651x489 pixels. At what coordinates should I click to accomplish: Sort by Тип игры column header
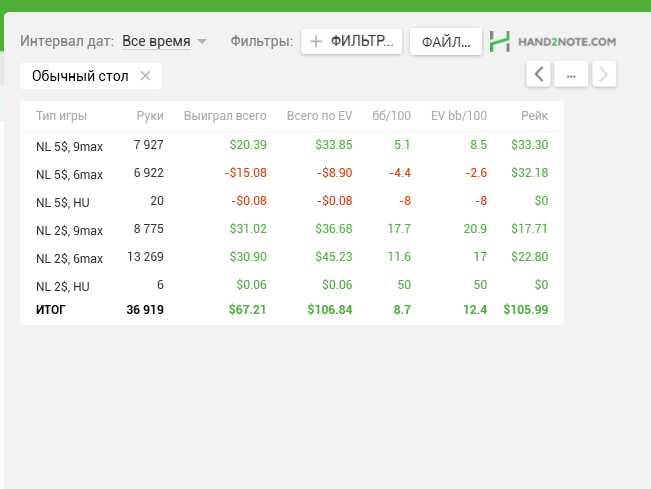coord(61,116)
